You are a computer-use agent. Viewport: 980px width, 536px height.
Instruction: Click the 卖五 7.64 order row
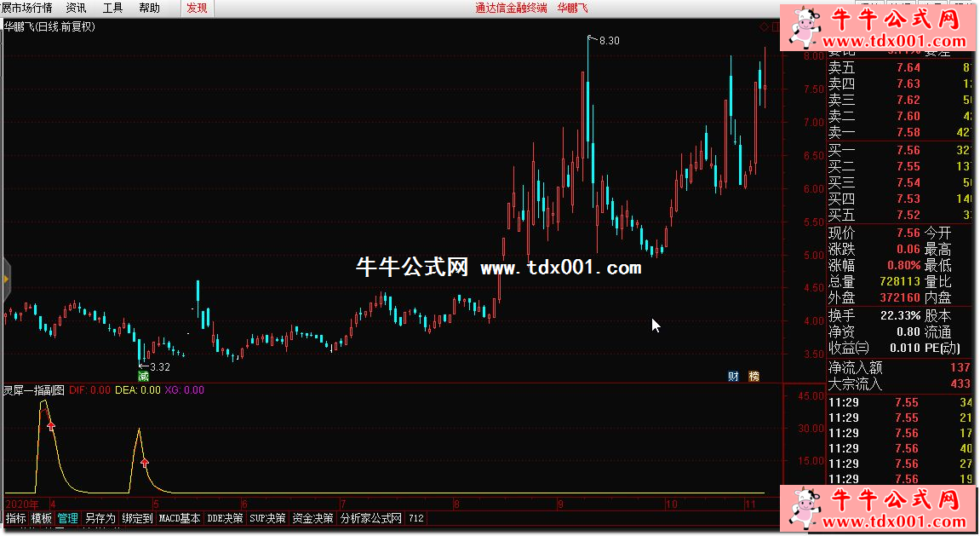coord(900,67)
